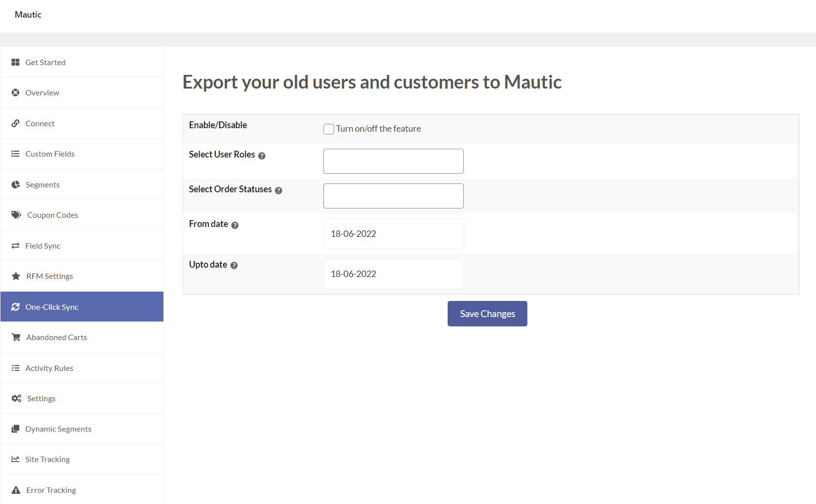The image size is (816, 504).
Task: Go to Site Tracking
Action: tap(82, 459)
